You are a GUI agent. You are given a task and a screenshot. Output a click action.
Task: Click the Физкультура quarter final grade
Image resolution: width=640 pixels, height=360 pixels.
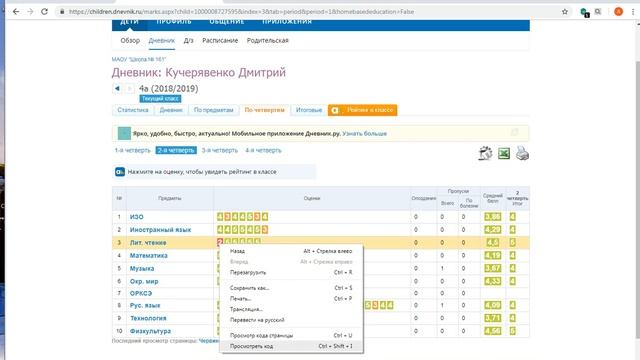[x=512, y=331]
